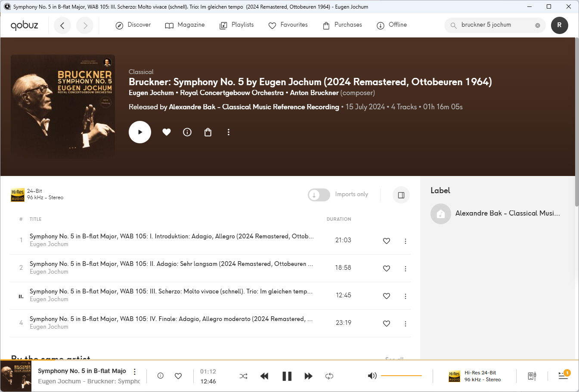
Task: Clear the search field text
Action: tap(538, 25)
